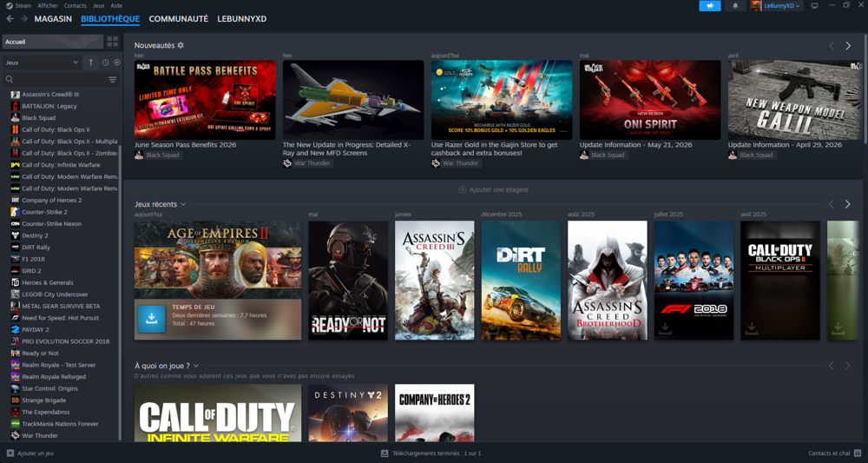The height and width of the screenshot is (463, 868).
Task: Select the BIBLIOTHÈQUE tab
Action: pyautogui.click(x=110, y=19)
